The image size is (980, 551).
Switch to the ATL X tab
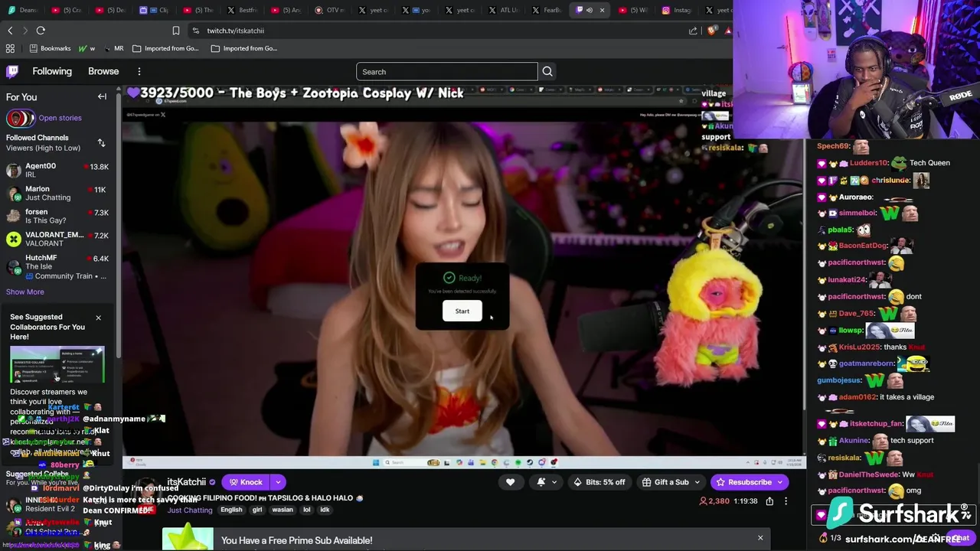pyautogui.click(x=502, y=10)
